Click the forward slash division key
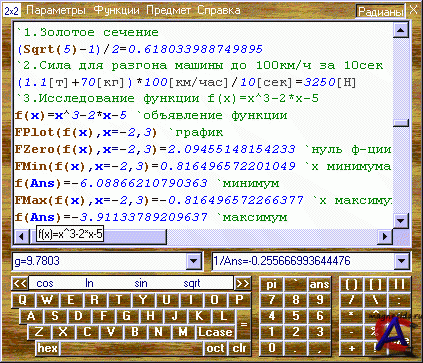Screen dimensions: 423x363 351,300
